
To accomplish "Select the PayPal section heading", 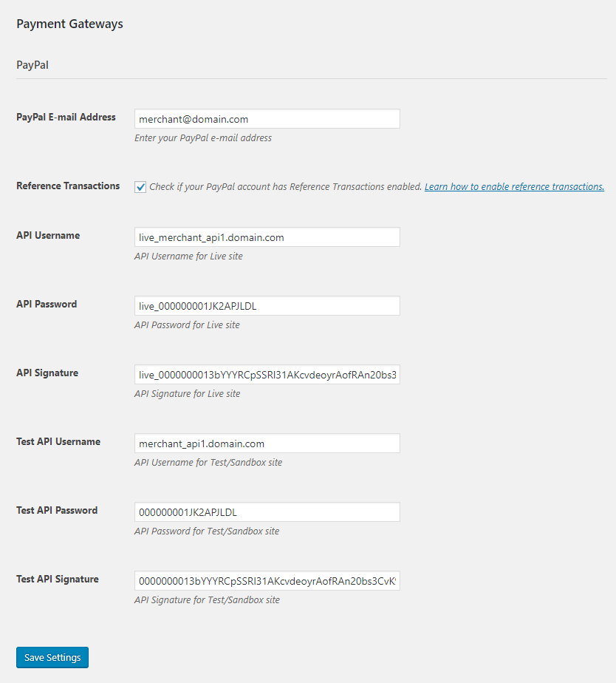I will pyautogui.click(x=32, y=65).
